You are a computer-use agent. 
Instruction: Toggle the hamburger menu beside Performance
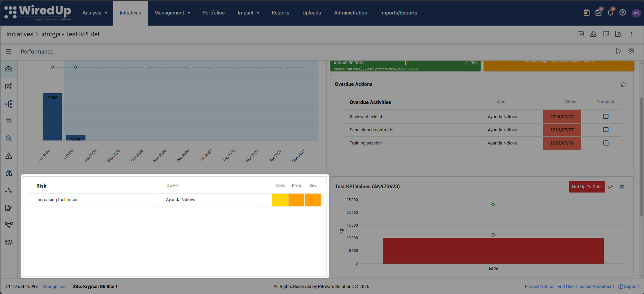click(9, 52)
